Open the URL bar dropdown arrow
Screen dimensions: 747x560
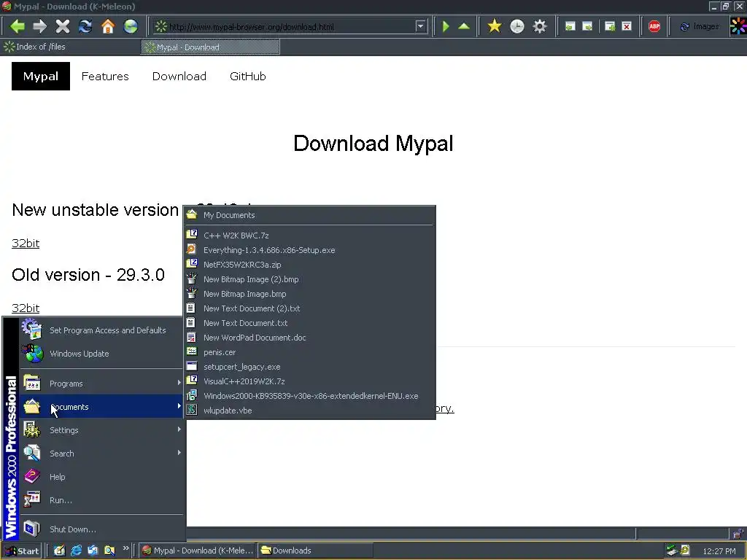click(x=420, y=26)
